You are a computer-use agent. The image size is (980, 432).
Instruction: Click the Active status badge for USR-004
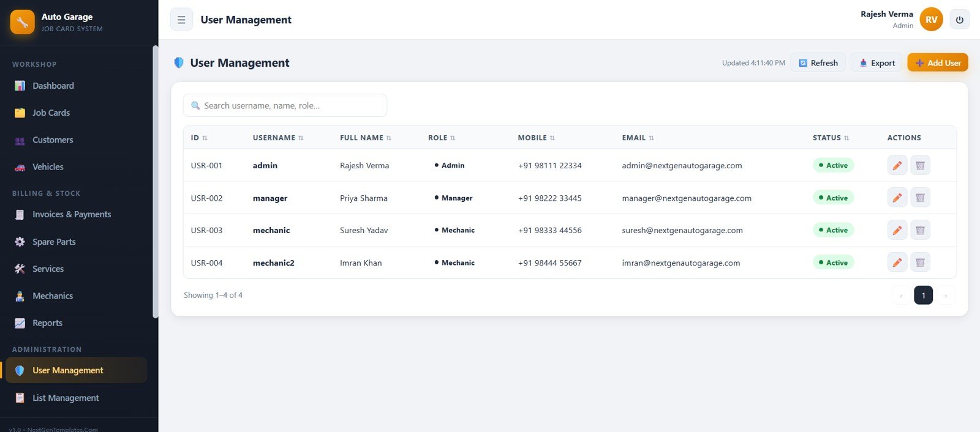[x=833, y=263]
